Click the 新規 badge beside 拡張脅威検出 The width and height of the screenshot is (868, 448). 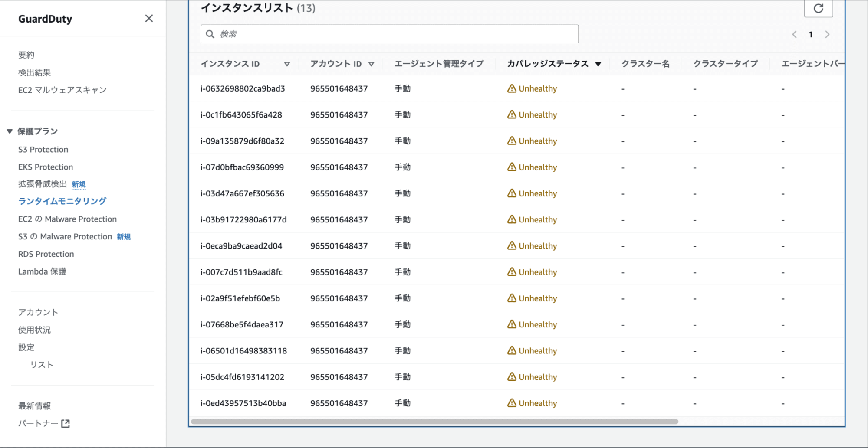tap(79, 184)
